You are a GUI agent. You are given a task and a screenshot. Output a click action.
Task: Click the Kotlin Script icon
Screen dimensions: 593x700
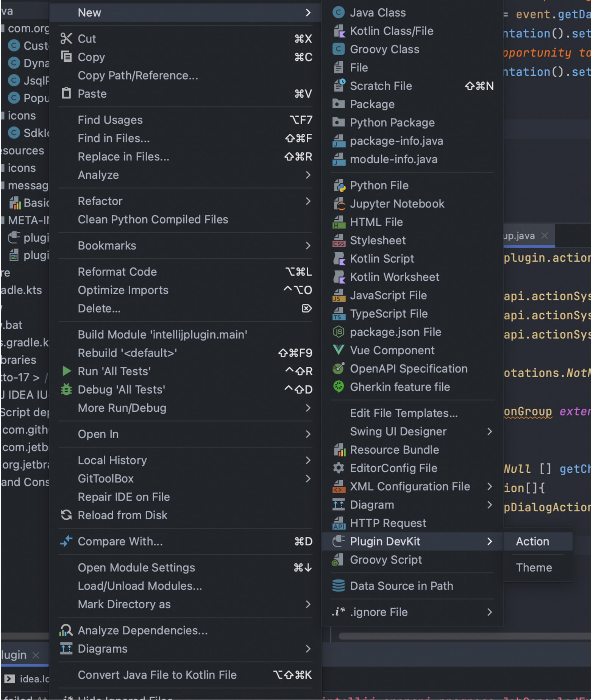click(339, 259)
